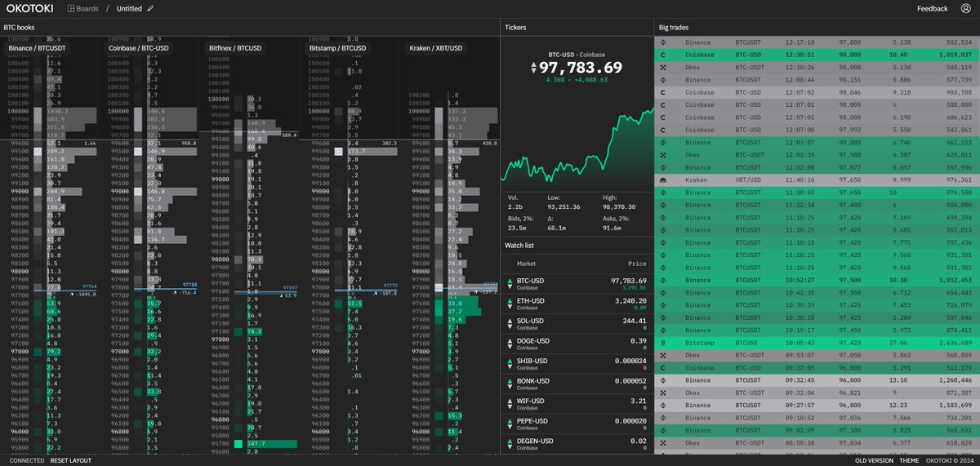Click the arrow icon for BONK-USD watch row
The image size is (980, 466).
(x=510, y=384)
